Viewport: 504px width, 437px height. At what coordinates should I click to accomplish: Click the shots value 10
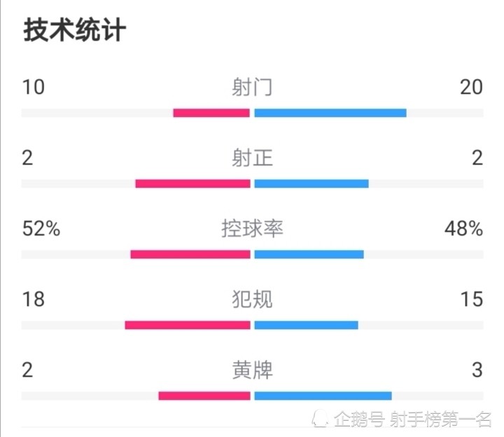click(34, 87)
